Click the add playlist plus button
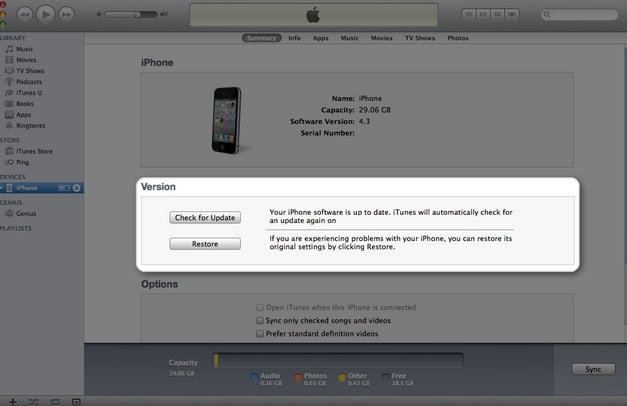 pos(13,402)
